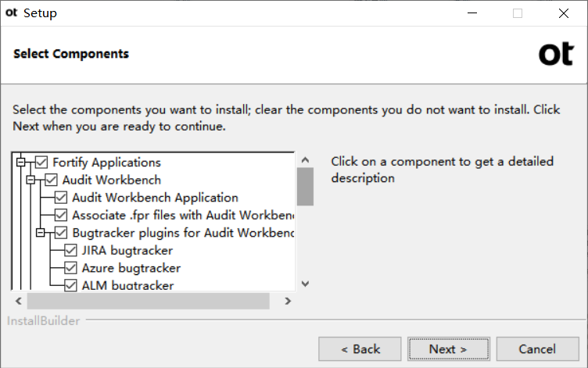
Task: Select the Azure bugtracker label
Action: click(131, 268)
